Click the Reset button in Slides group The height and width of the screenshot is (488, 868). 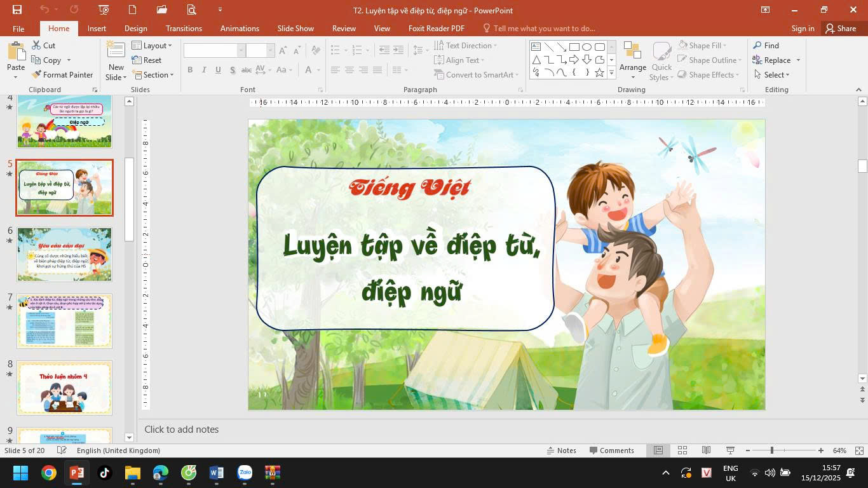pos(147,60)
